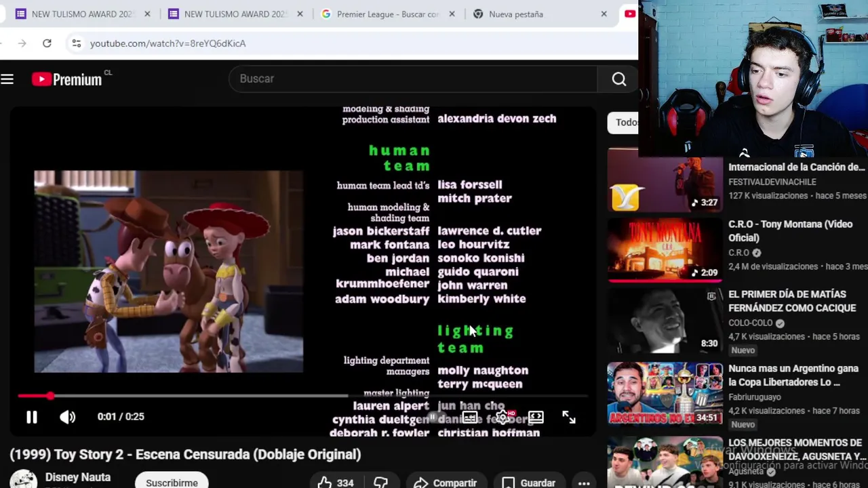Open the Disney Nauta channel name
Image resolution: width=868 pixels, height=488 pixels.
[x=78, y=477]
